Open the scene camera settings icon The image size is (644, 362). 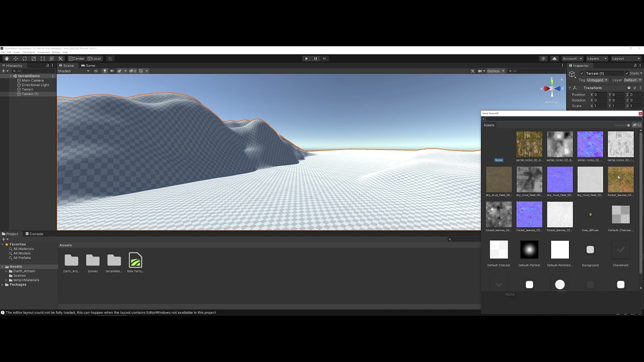(480, 71)
